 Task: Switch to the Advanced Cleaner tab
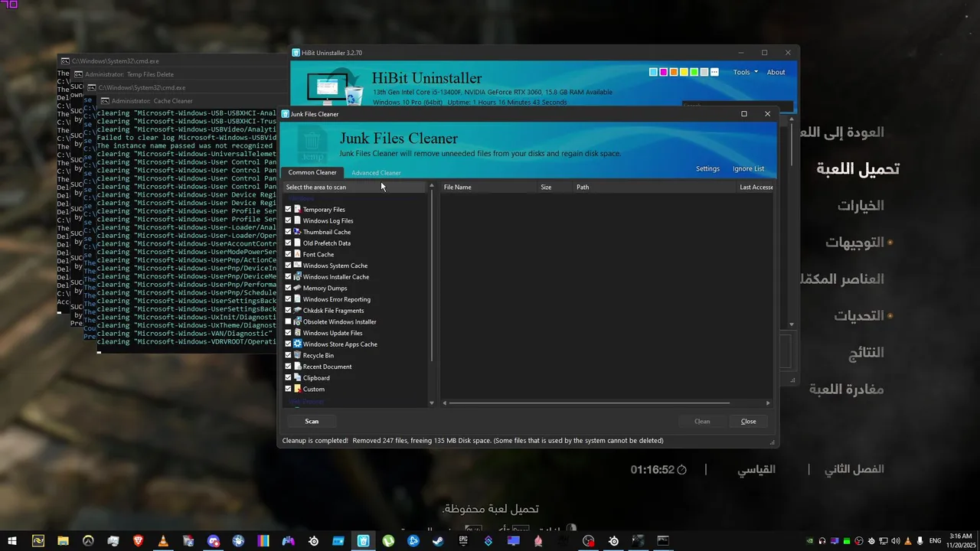tap(376, 173)
